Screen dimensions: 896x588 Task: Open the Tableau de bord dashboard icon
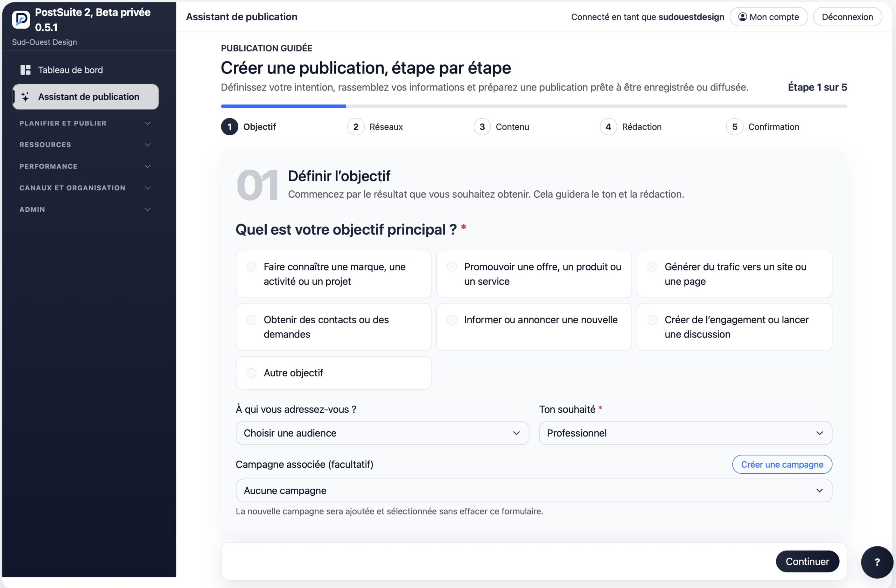tap(25, 70)
